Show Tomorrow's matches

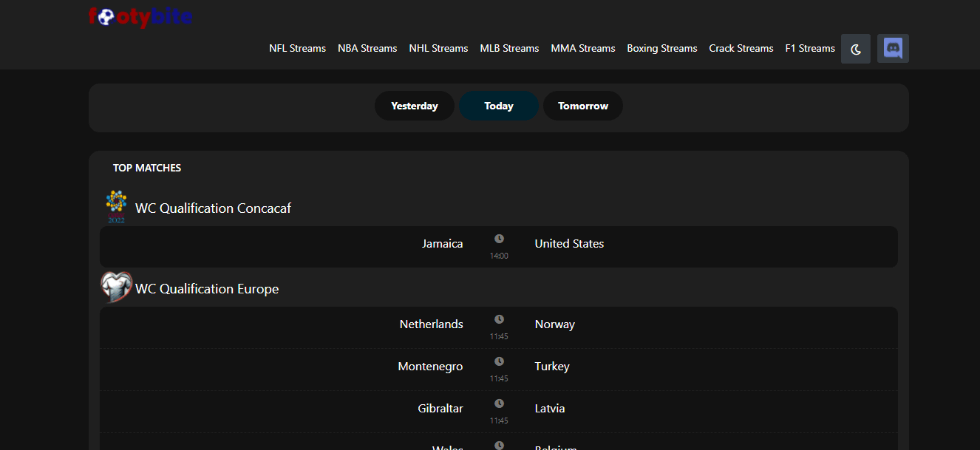pyautogui.click(x=583, y=106)
